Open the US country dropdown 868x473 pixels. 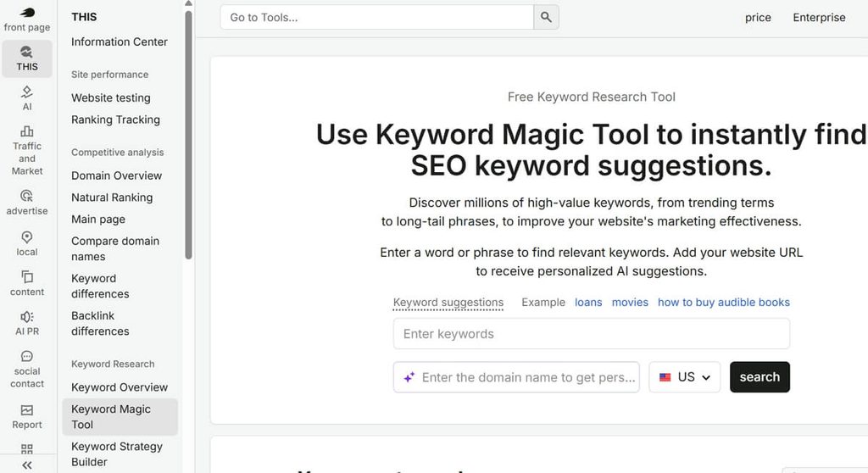click(685, 377)
